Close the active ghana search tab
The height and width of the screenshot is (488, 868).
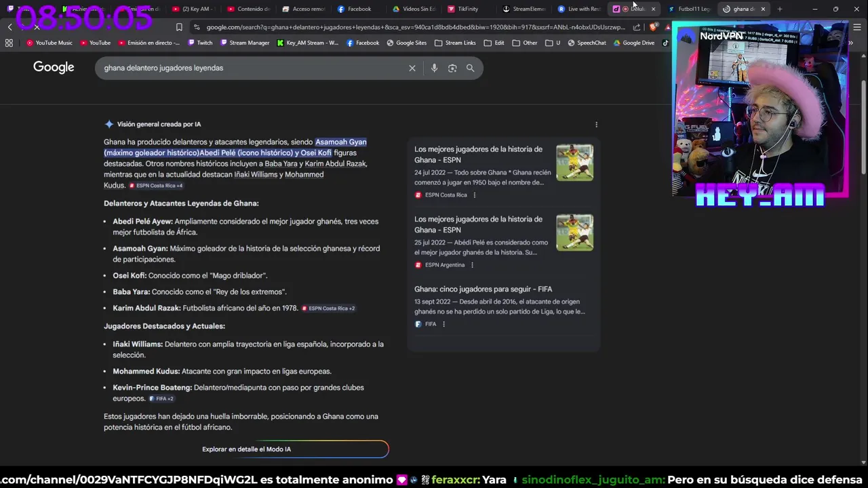coord(763,9)
